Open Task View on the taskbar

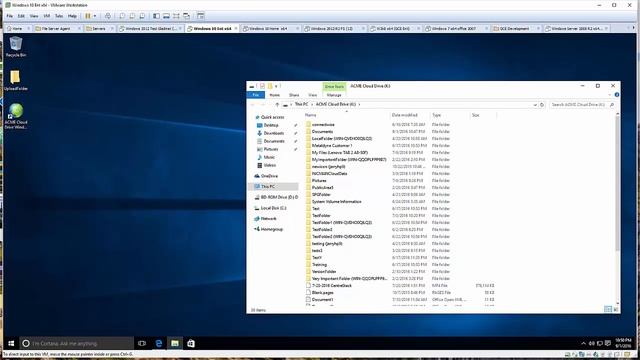pos(142,343)
